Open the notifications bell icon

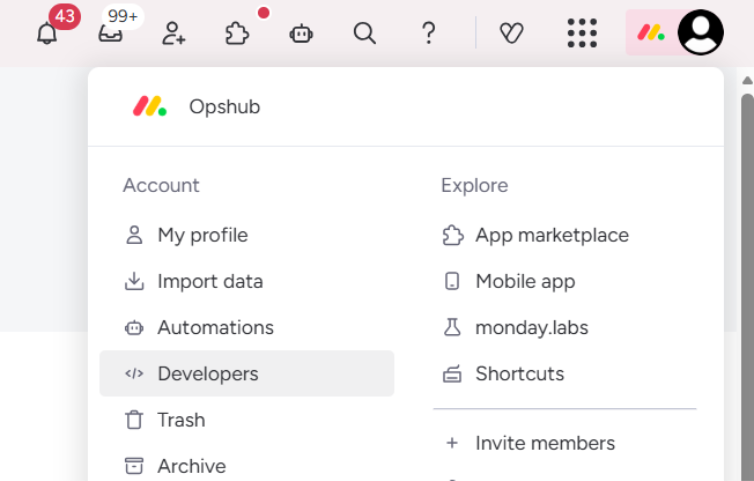coord(47,34)
